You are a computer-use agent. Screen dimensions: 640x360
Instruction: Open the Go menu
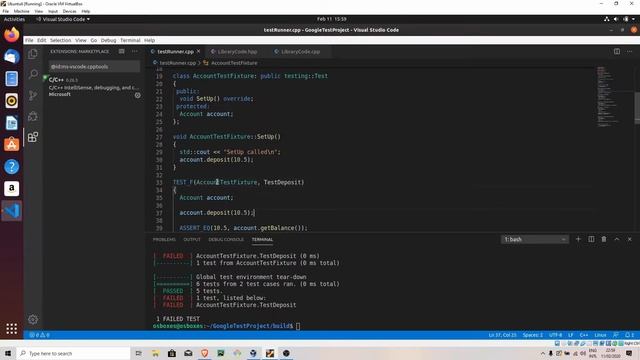click(94, 40)
